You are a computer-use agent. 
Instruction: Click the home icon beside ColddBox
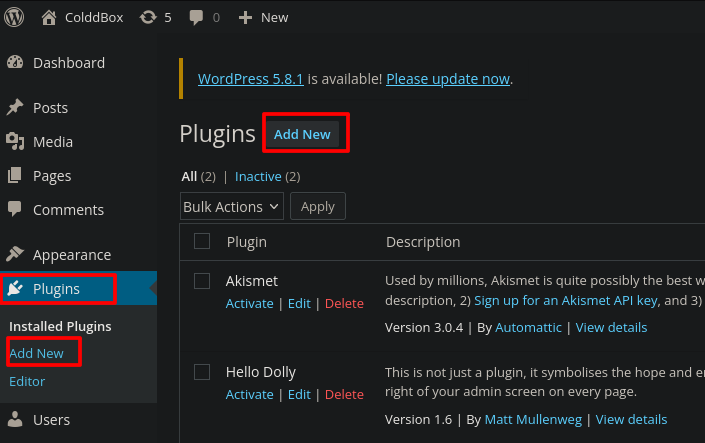pyautogui.click(x=49, y=17)
